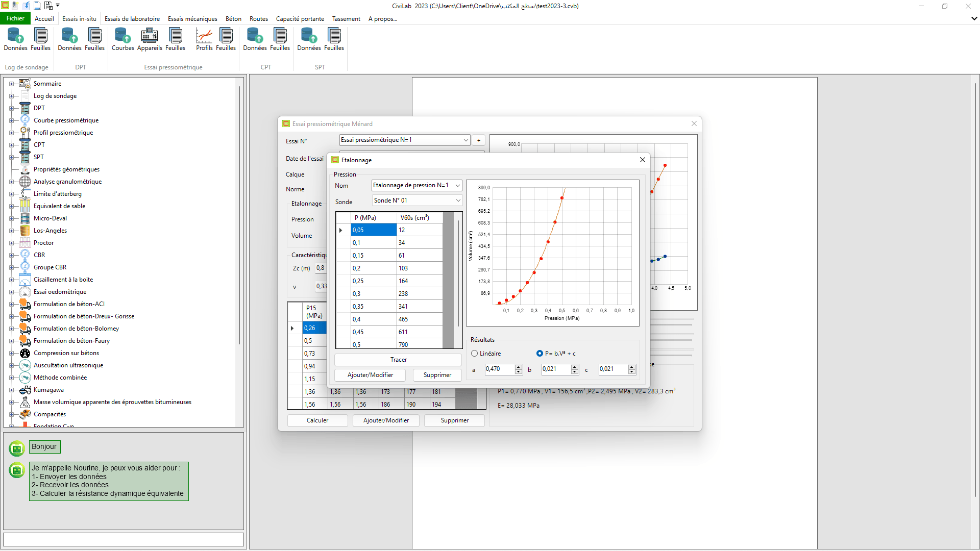Switch to Essais mécaniques tab
The width and height of the screenshot is (980, 551).
(192, 19)
